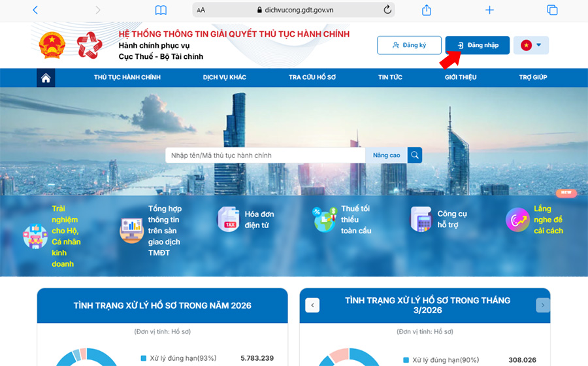This screenshot has width=588, height=366.
Task: Click the magnifier search button
Action: pyautogui.click(x=415, y=155)
